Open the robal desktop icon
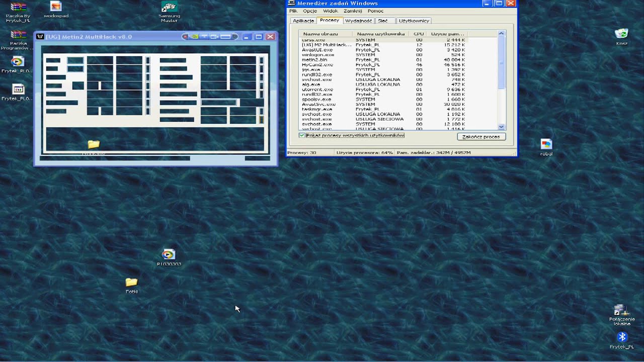 pyautogui.click(x=546, y=147)
